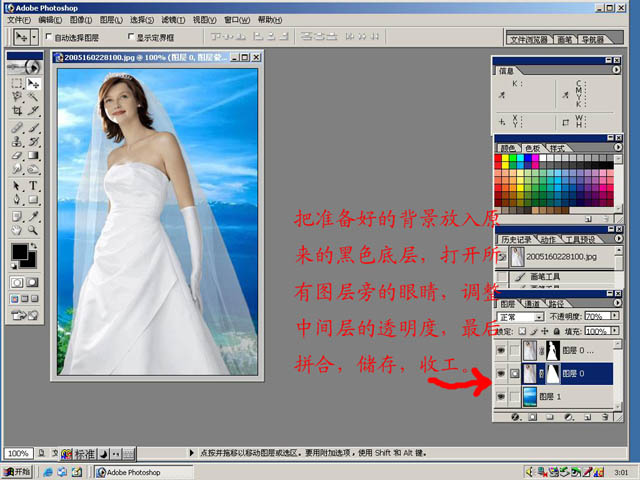Reset to default foreground and background colors
Image resolution: width=640 pixels, height=480 pixels.
(x=14, y=266)
